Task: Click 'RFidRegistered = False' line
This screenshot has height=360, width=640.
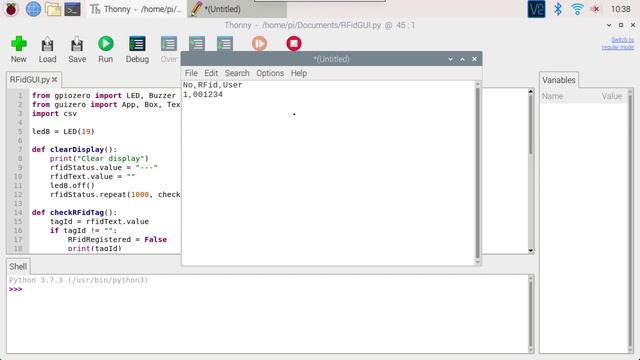Action: click(x=117, y=239)
